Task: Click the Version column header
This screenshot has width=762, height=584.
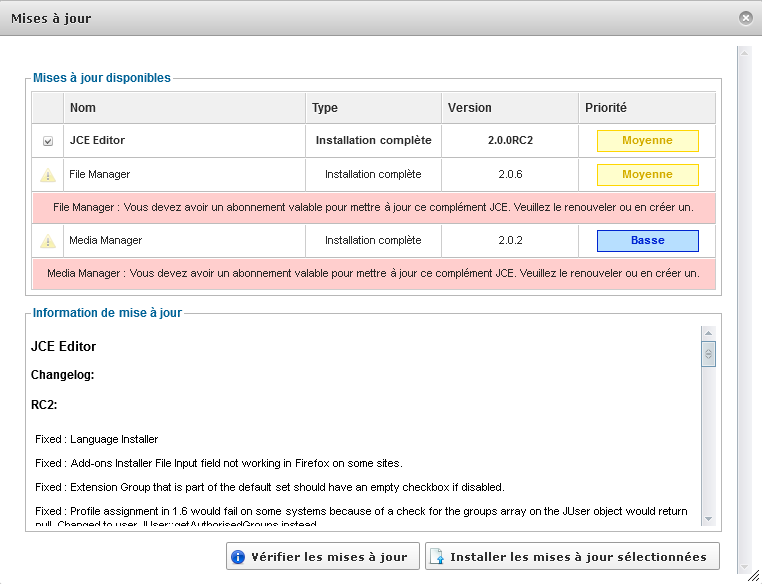Action: coord(469,108)
